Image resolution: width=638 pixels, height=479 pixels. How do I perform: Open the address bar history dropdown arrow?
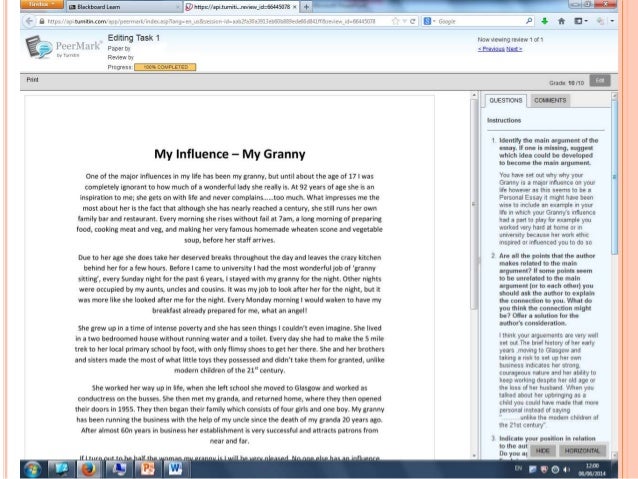[404, 21]
